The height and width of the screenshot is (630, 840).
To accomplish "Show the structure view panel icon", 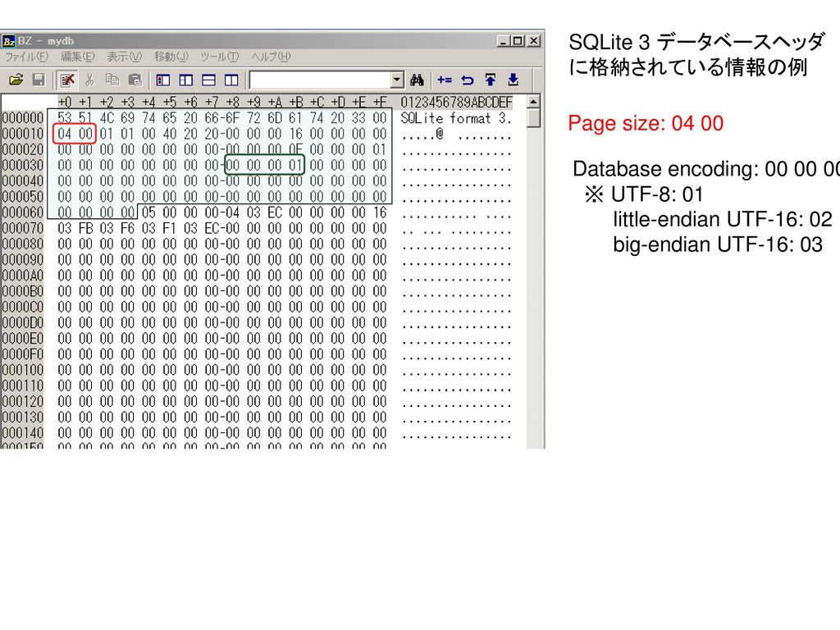I will [x=186, y=80].
